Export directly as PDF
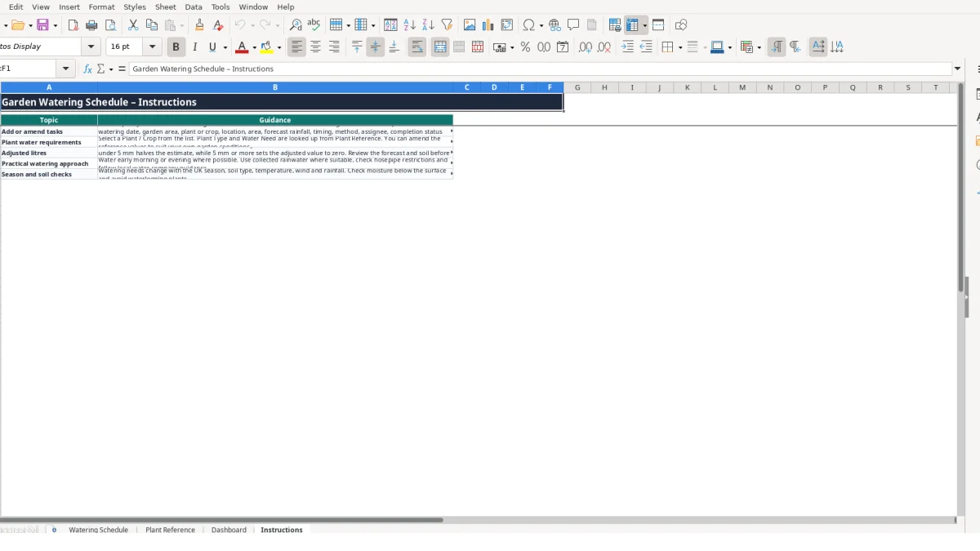The width and height of the screenshot is (980, 551). tap(73, 25)
